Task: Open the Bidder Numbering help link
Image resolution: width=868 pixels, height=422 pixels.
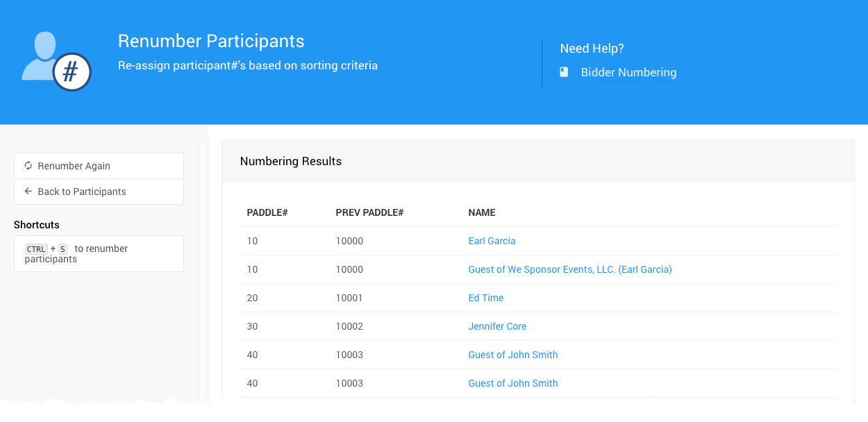Action: click(628, 72)
